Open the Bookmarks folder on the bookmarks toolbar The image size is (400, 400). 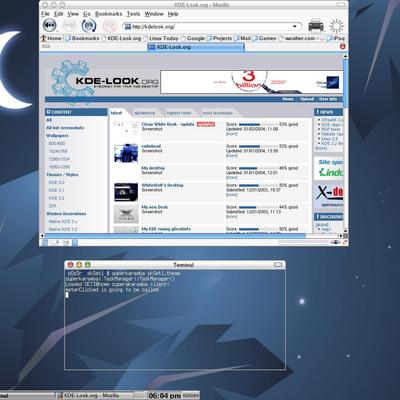[82, 38]
